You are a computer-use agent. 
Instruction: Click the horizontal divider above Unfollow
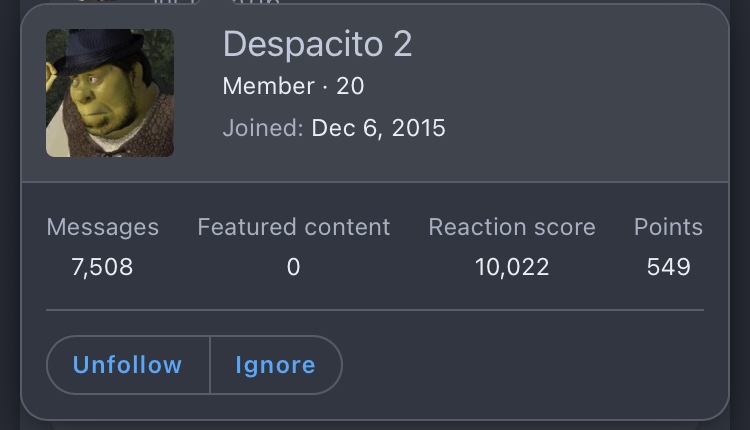(375, 310)
